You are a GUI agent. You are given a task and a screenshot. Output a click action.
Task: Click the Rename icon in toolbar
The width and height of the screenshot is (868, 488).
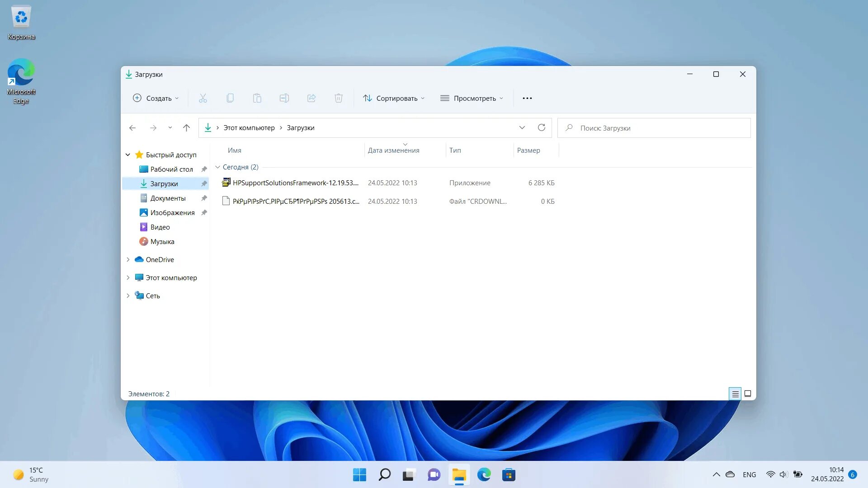point(284,98)
